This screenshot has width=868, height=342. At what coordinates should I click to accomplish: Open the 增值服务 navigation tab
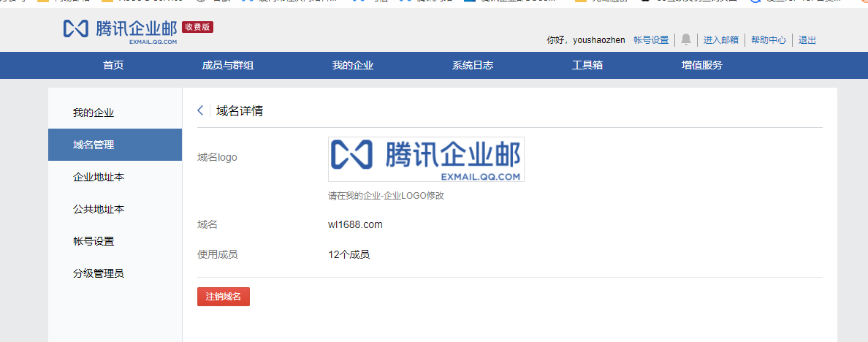[702, 65]
